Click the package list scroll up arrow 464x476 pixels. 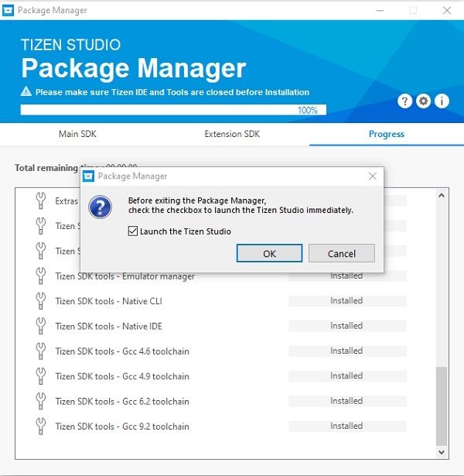[x=442, y=196]
